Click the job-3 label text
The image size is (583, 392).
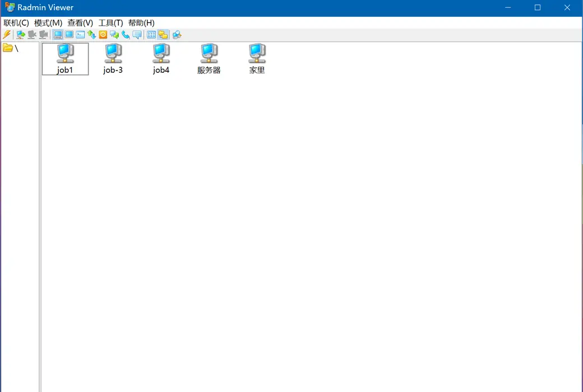click(x=113, y=70)
